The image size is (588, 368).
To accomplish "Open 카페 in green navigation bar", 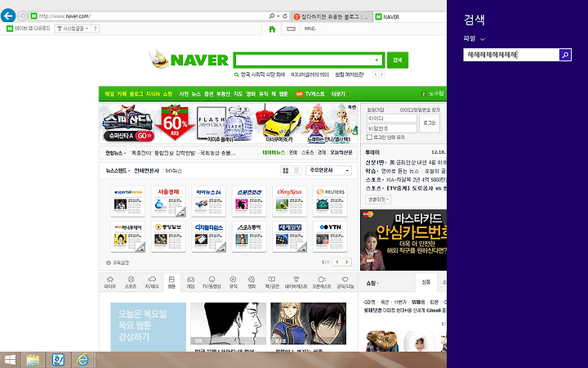I will pyautogui.click(x=122, y=94).
